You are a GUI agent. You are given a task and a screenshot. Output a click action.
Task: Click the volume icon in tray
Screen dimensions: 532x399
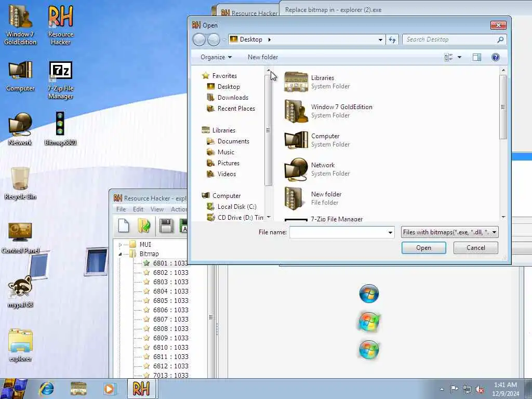[480, 390]
